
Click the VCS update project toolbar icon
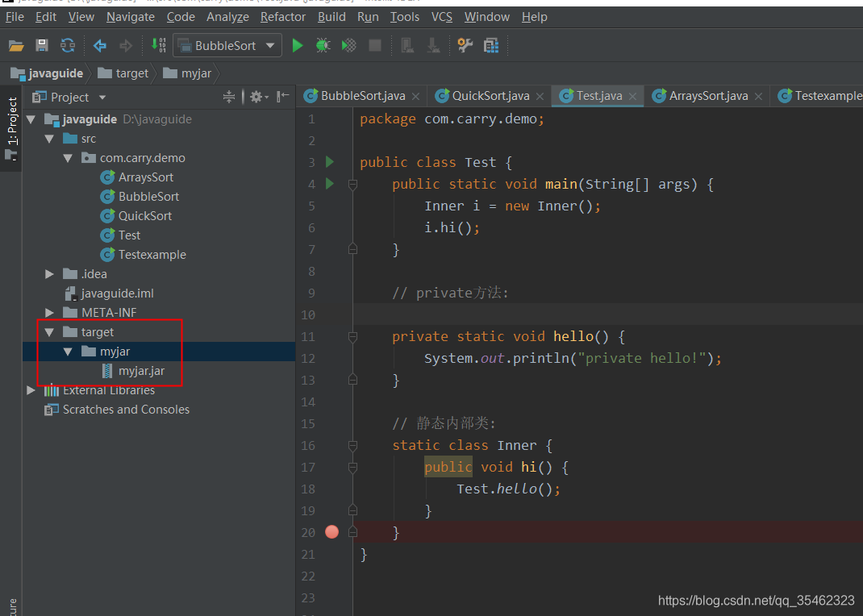coord(407,45)
